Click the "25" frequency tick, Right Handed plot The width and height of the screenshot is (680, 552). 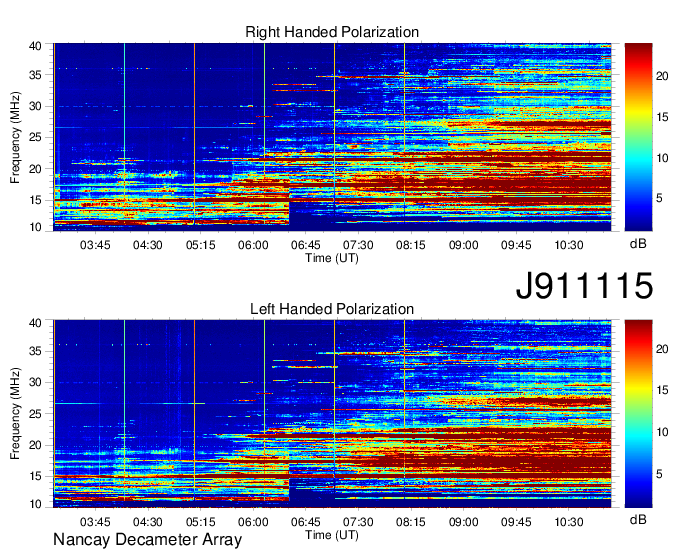click(36, 137)
